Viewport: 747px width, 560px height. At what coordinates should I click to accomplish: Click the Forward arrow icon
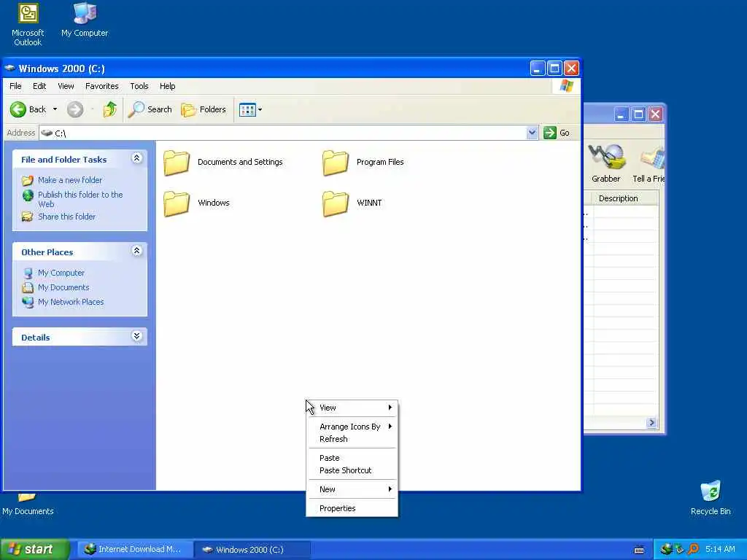(x=75, y=109)
